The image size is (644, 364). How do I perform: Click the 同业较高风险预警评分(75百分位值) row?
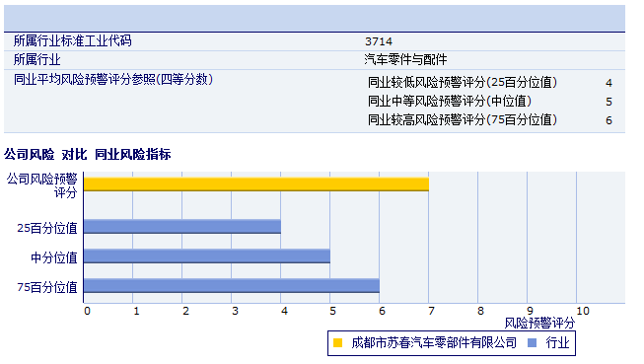490,120
